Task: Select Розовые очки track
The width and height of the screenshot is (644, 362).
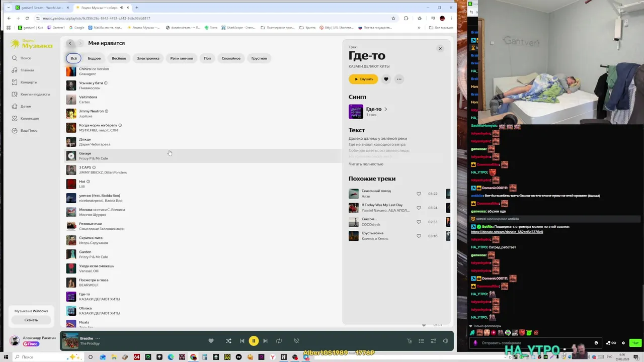Action: tap(91, 224)
